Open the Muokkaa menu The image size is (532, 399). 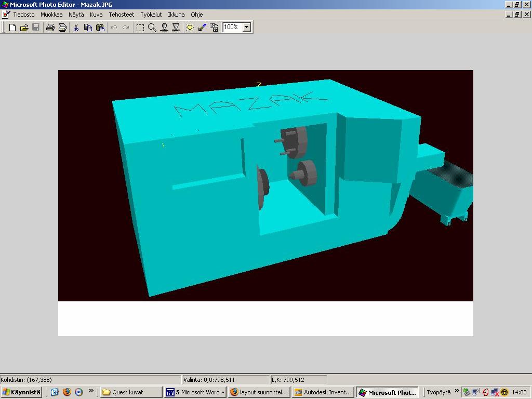pos(51,15)
